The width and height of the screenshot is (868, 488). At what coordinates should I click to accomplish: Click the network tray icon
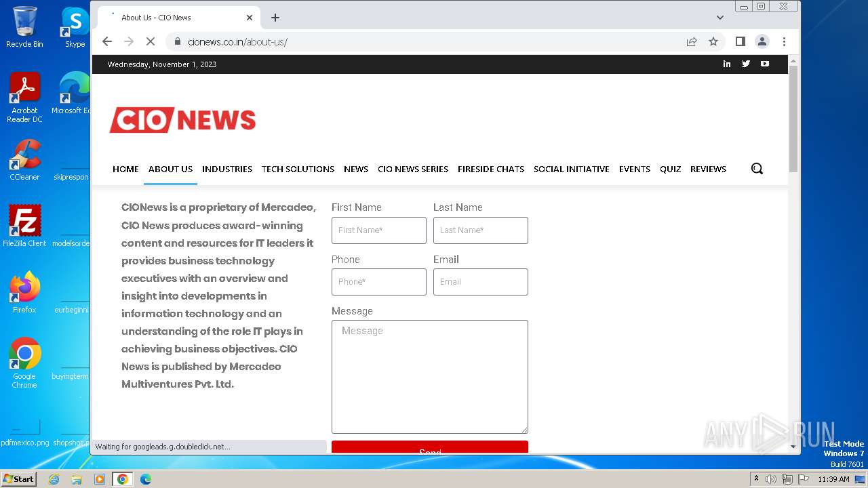tap(787, 479)
